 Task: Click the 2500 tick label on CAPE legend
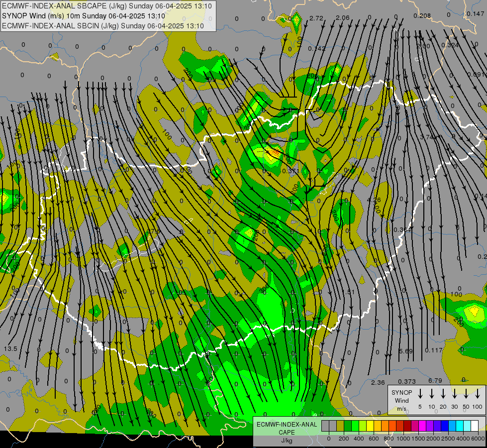[448, 439]
